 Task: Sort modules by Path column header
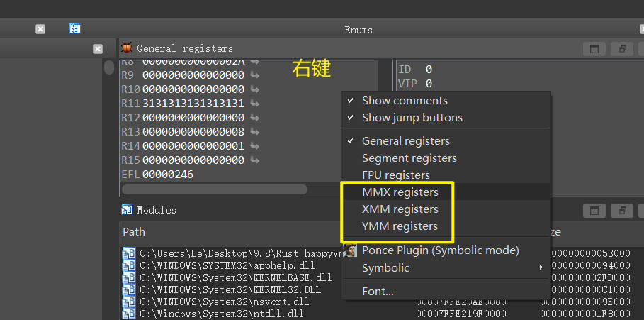tap(134, 232)
